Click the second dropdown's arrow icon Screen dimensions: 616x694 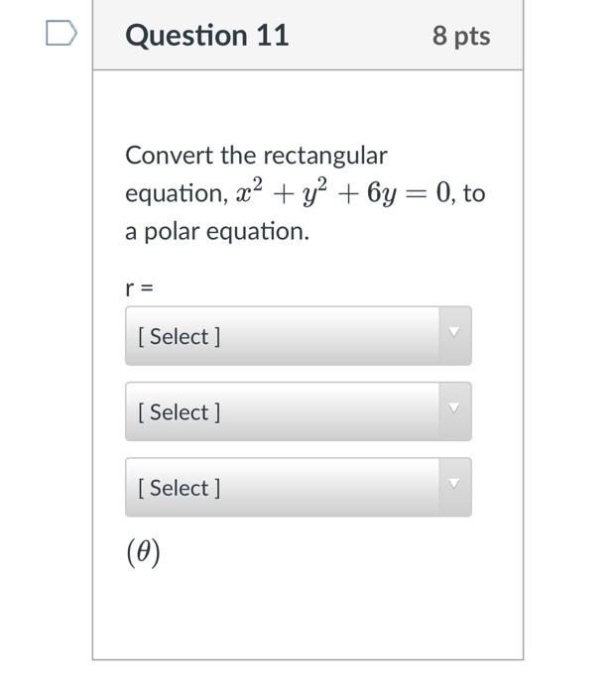453,408
